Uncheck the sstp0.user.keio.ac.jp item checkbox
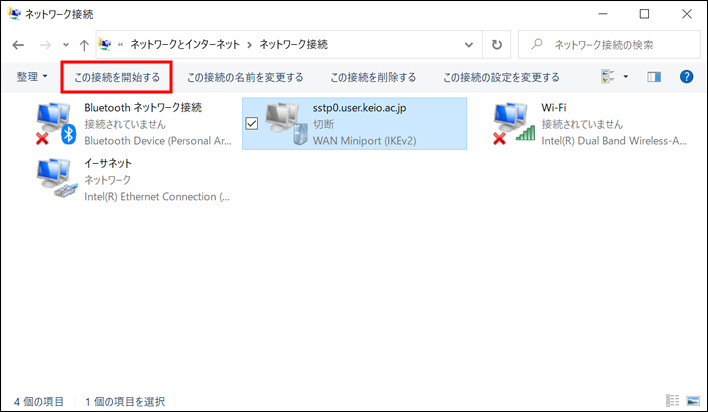Viewport: 708px width, 412px height. [252, 123]
